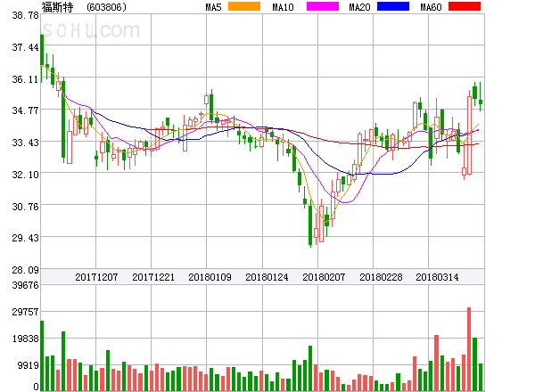This screenshot has height=392, width=535.
Task: Select the red MA60 legend swatch
Action: coord(464,6)
